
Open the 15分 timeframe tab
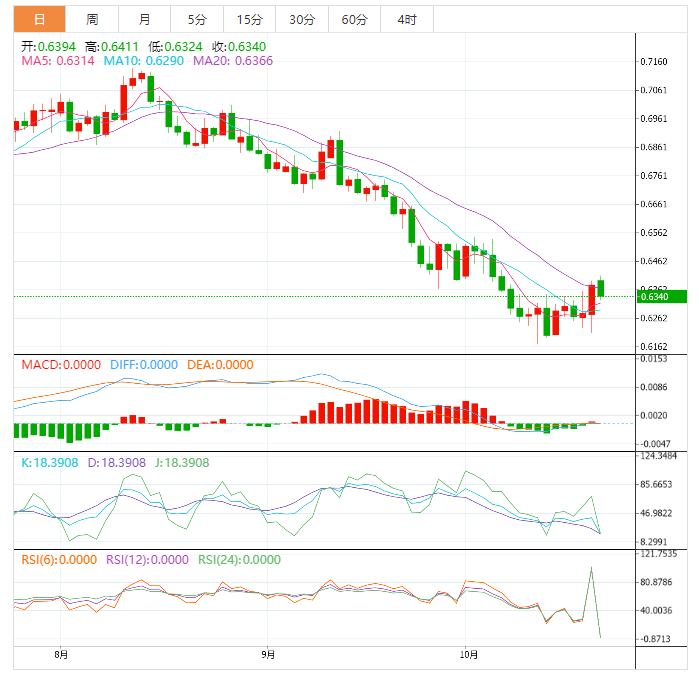click(x=250, y=19)
